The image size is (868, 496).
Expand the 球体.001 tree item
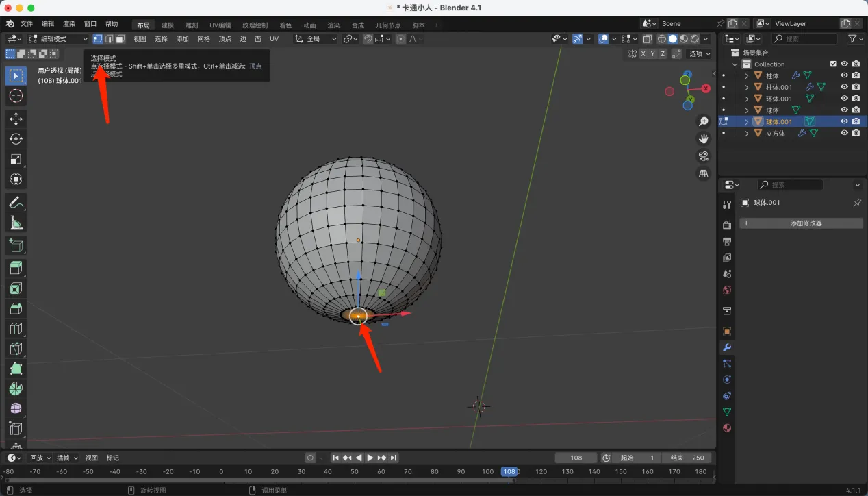[x=747, y=122]
